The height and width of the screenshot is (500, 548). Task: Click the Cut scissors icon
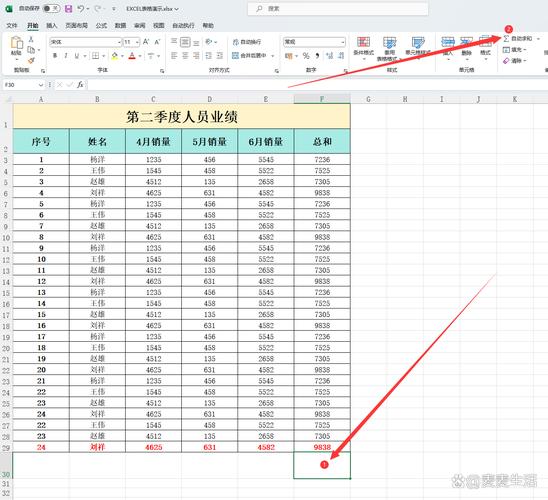(x=31, y=39)
